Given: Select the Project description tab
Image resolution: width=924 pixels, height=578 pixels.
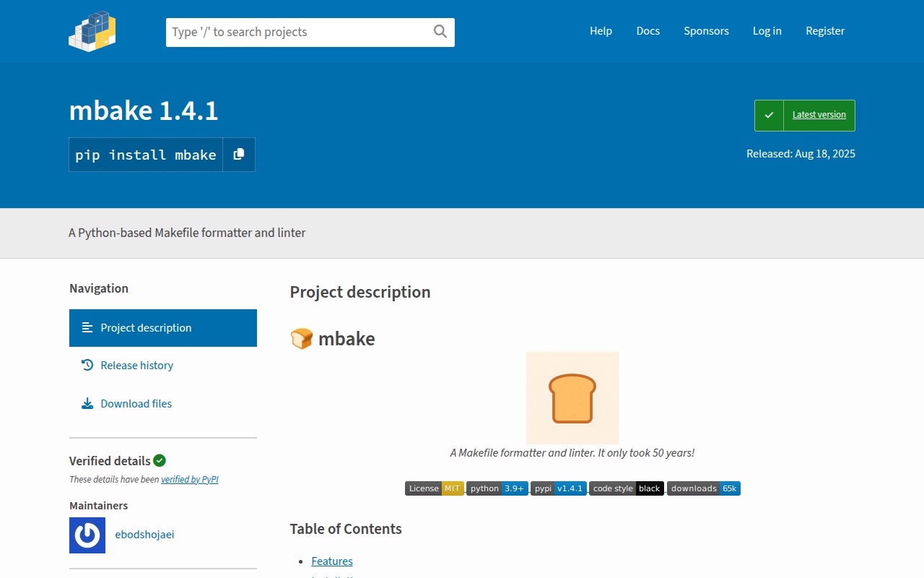Looking at the screenshot, I should tap(163, 328).
